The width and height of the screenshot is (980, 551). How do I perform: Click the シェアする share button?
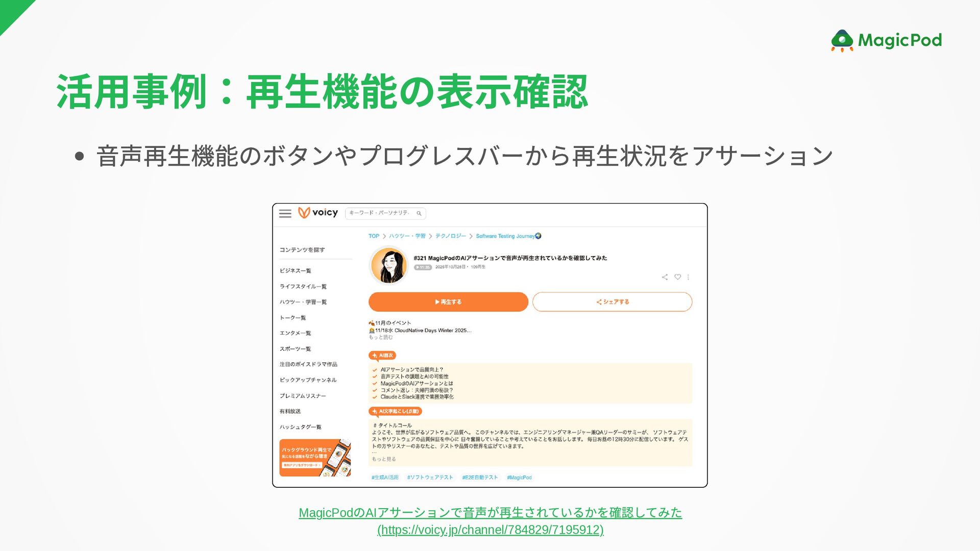(612, 302)
